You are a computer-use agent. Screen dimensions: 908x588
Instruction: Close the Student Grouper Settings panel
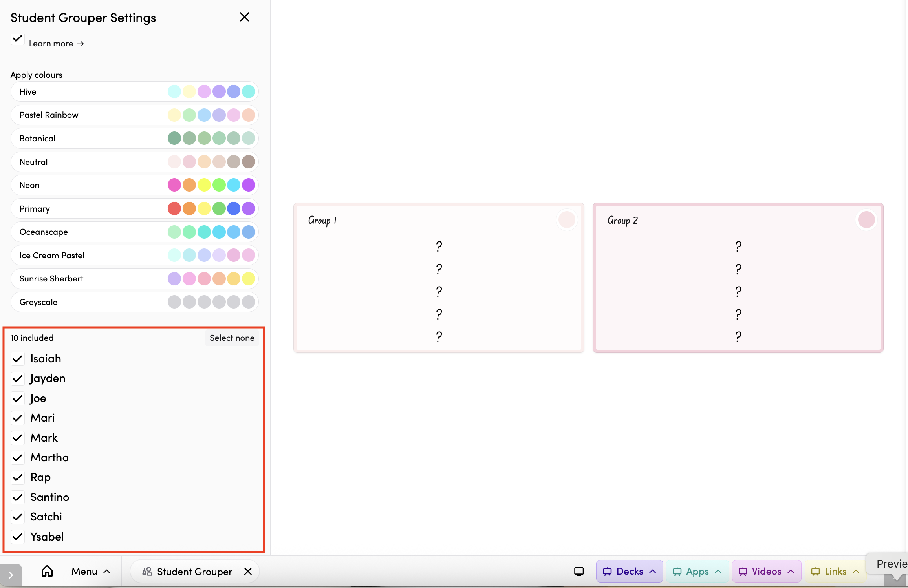click(244, 17)
